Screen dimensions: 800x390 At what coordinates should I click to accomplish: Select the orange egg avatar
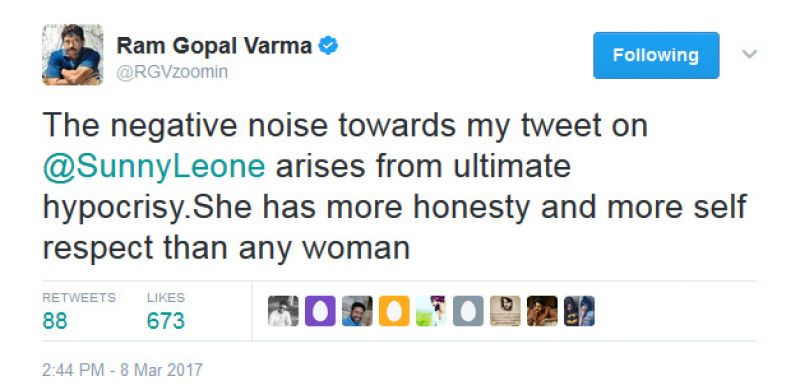click(394, 311)
